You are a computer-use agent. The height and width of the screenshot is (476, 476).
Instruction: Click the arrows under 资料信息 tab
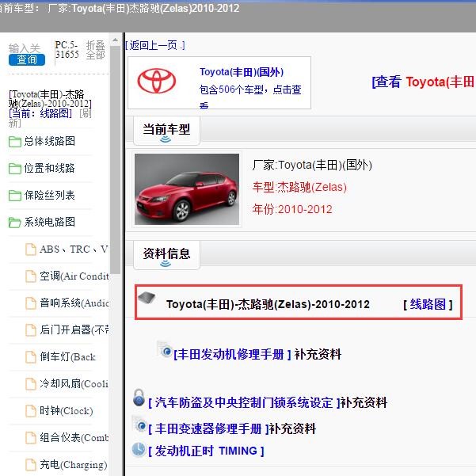click(166, 264)
